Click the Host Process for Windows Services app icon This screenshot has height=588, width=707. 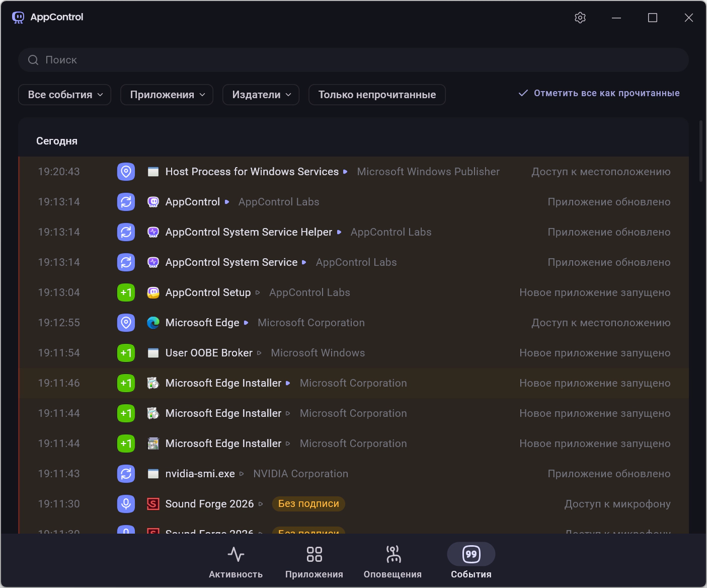tap(153, 172)
